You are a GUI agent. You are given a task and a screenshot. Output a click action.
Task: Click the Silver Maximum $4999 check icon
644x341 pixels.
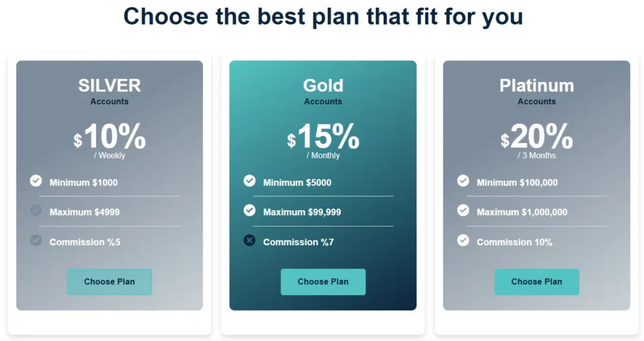point(36,210)
